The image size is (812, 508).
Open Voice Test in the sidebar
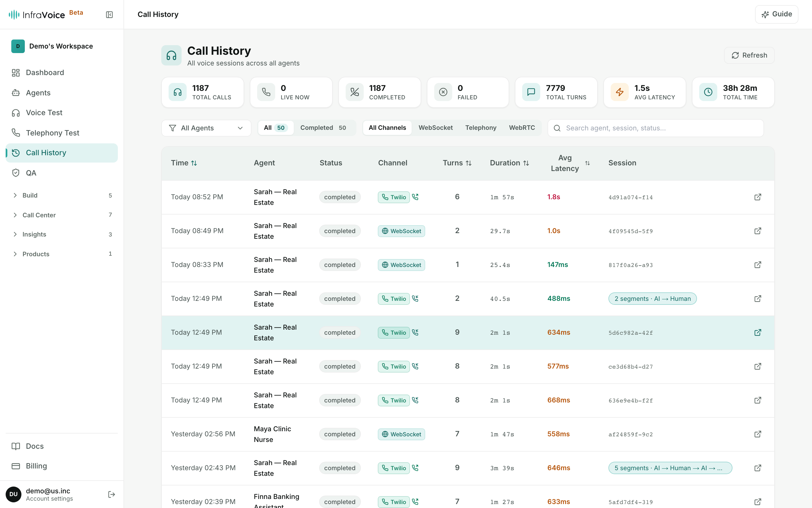click(x=62, y=113)
